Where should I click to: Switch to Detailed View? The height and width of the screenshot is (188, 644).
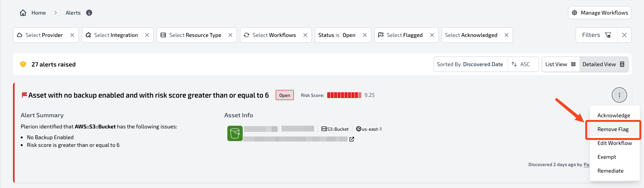coord(604,64)
